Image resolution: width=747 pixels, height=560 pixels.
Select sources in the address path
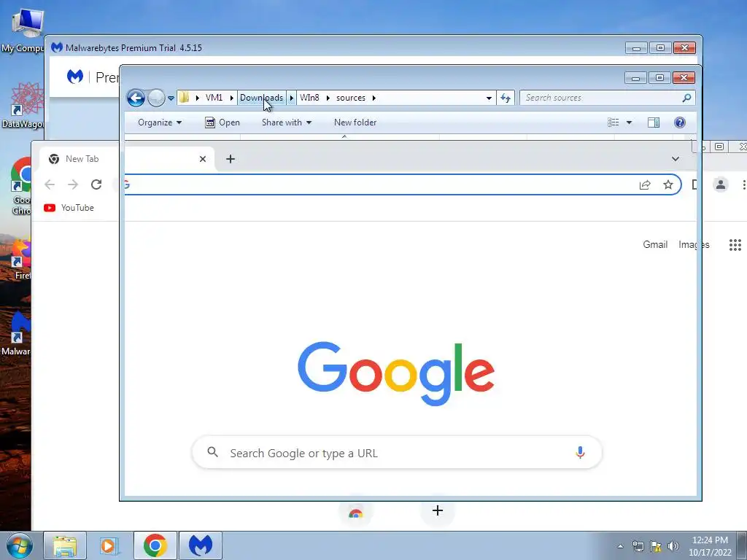coord(351,98)
